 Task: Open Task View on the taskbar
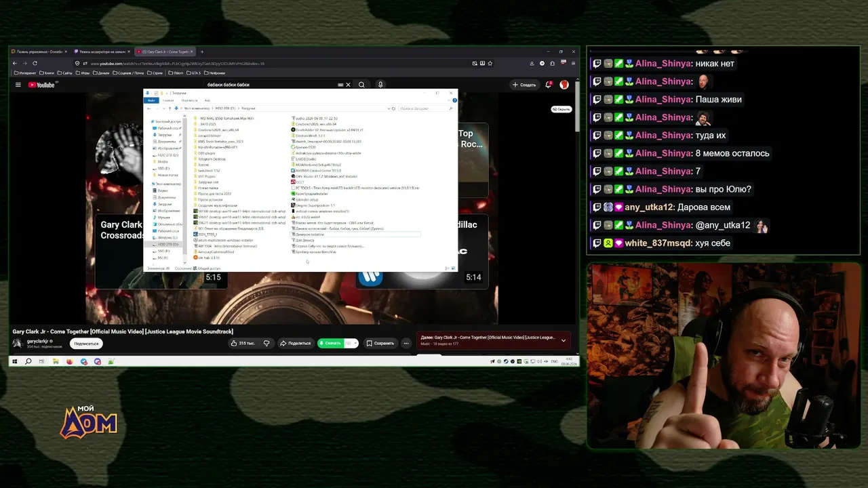pyautogui.click(x=42, y=362)
